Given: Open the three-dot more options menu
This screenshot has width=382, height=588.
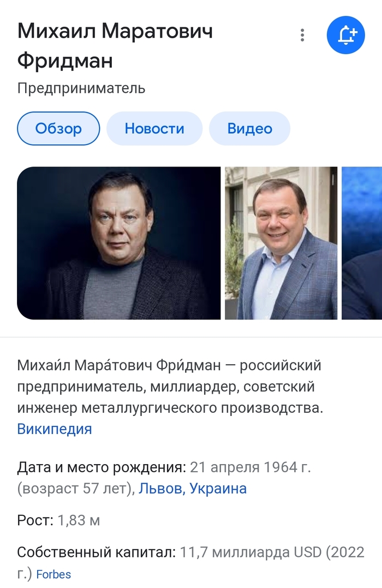Looking at the screenshot, I should click(302, 35).
